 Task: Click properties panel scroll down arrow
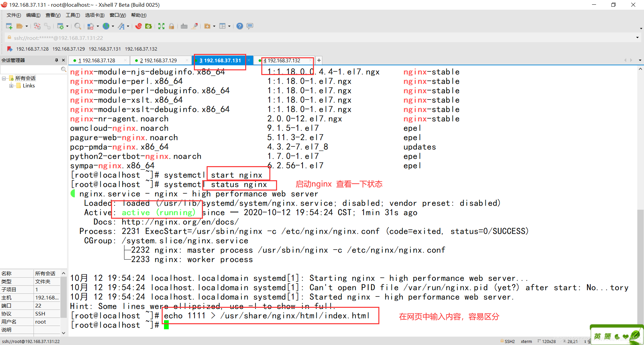pyautogui.click(x=63, y=333)
